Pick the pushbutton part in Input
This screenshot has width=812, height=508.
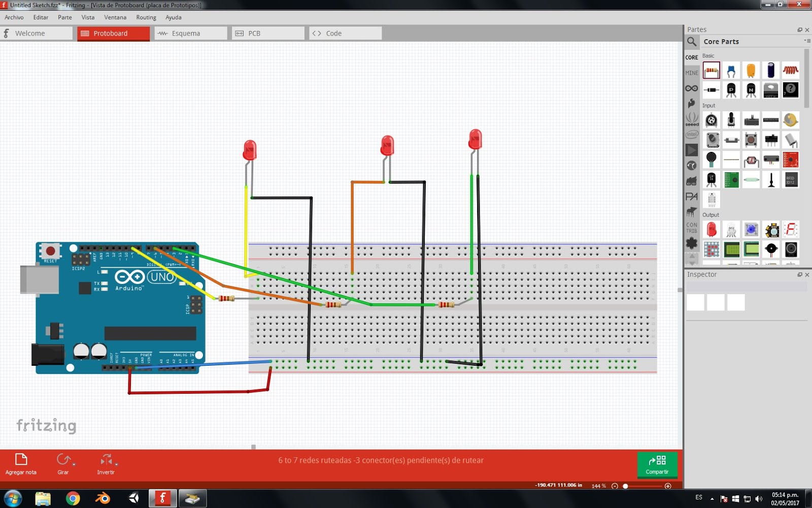point(751,140)
